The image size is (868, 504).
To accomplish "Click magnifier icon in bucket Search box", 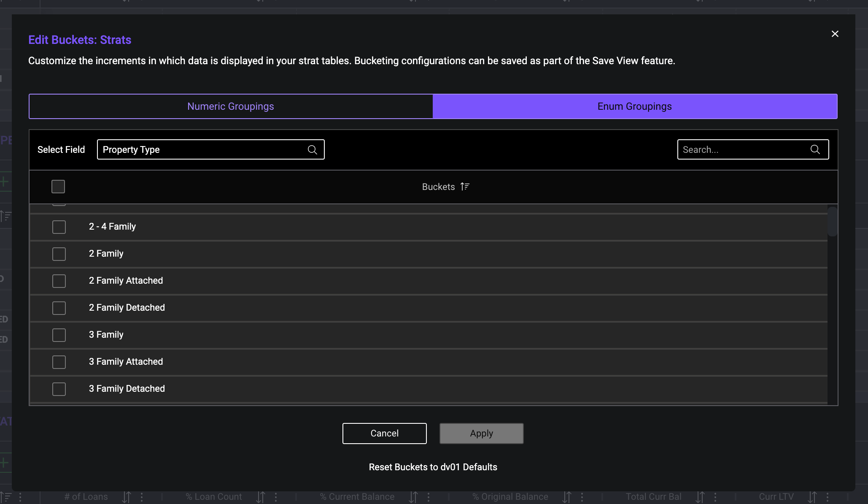I will pos(815,149).
